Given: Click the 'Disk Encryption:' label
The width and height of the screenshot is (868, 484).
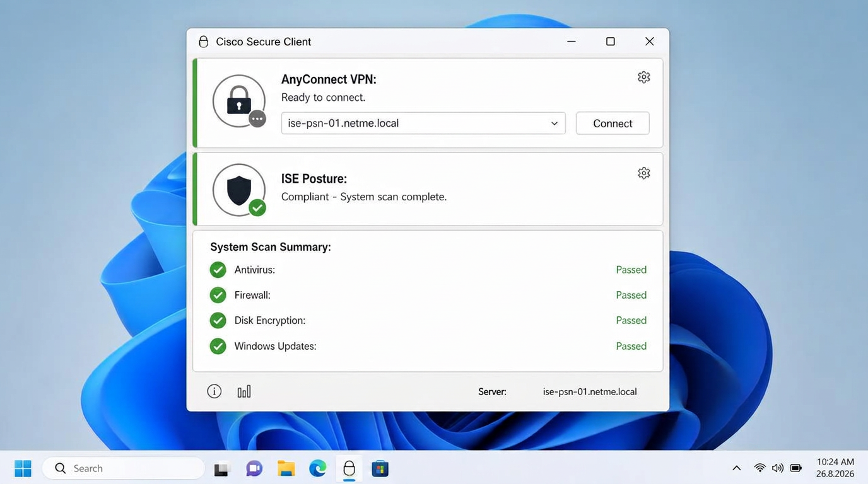Looking at the screenshot, I should click(x=270, y=320).
